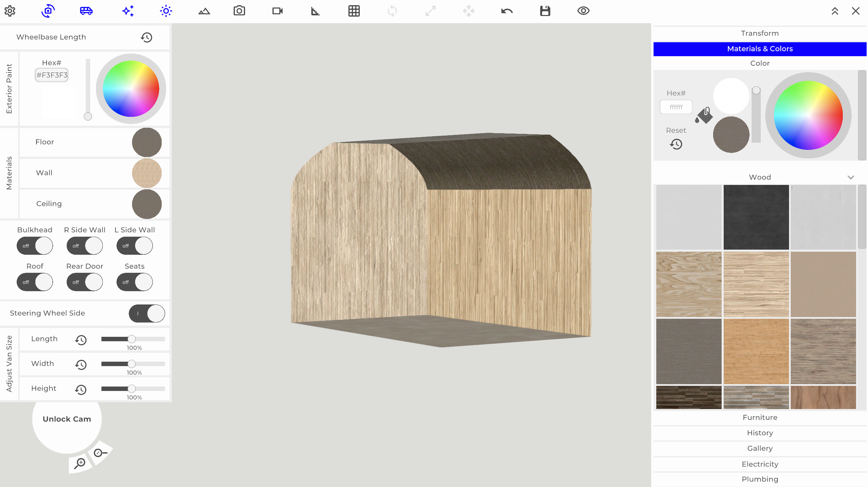This screenshot has height=487, width=868.
Task: Open the Materials & Colors section
Action: point(760,49)
